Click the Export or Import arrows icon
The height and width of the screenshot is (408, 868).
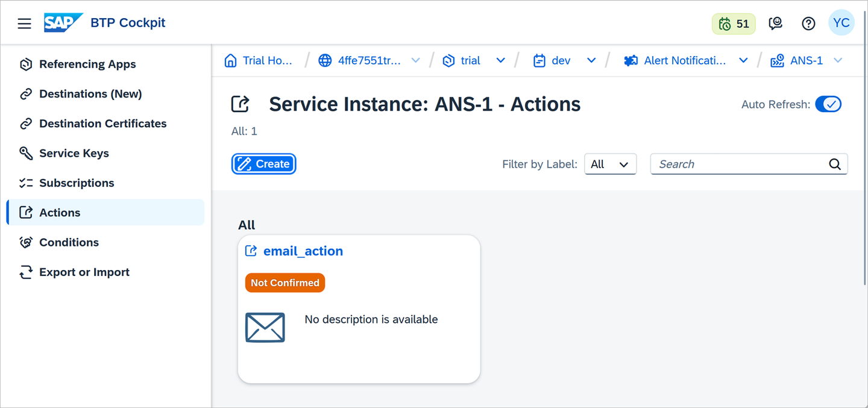[x=25, y=272]
